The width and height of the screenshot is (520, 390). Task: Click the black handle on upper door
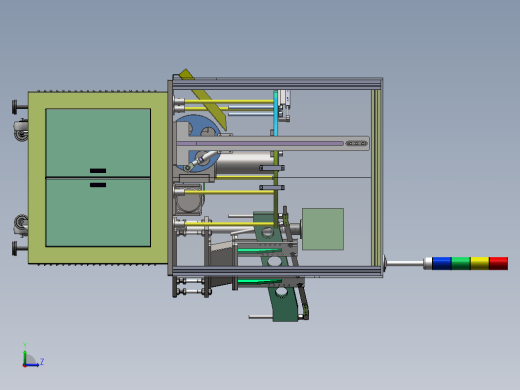pyautogui.click(x=98, y=171)
